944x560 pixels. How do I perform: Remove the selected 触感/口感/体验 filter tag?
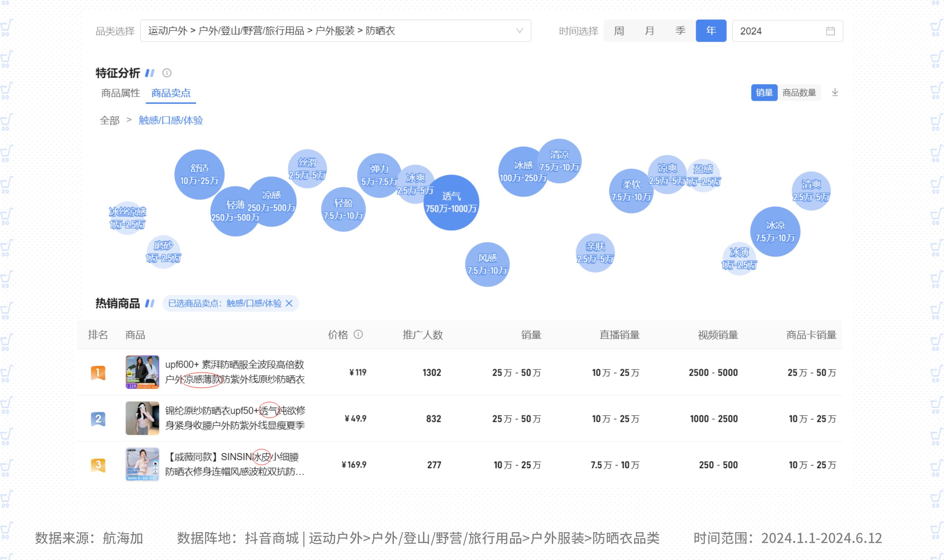(289, 303)
